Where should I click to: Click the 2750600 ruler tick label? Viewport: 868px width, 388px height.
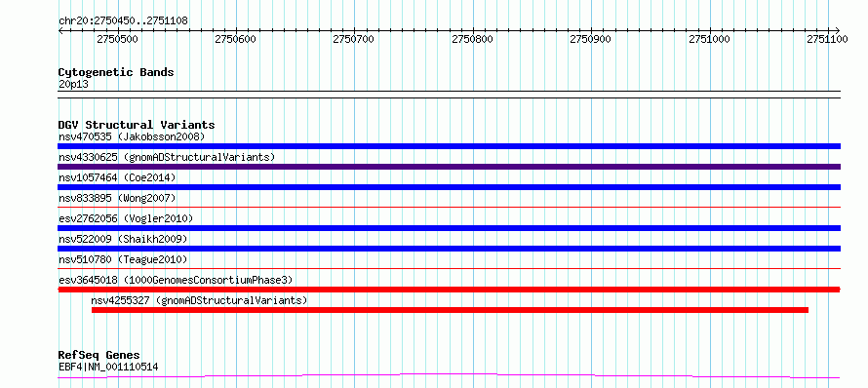(x=236, y=39)
